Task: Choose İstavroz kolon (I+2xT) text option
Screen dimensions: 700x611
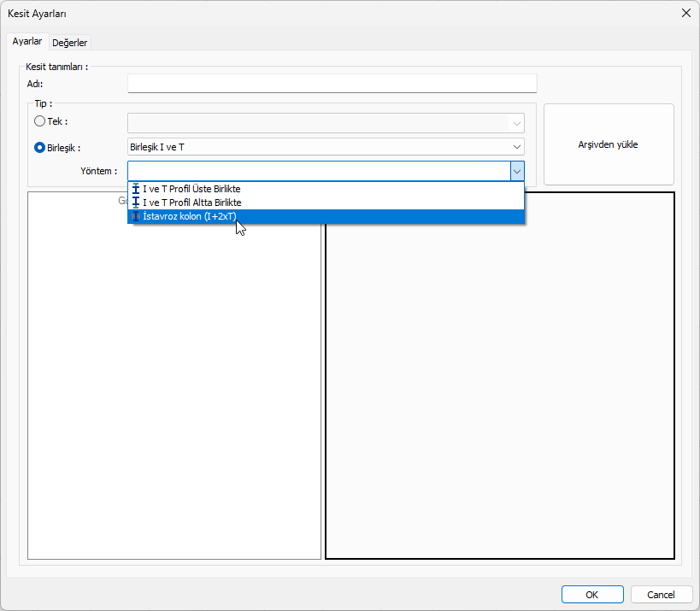Action: click(x=190, y=216)
